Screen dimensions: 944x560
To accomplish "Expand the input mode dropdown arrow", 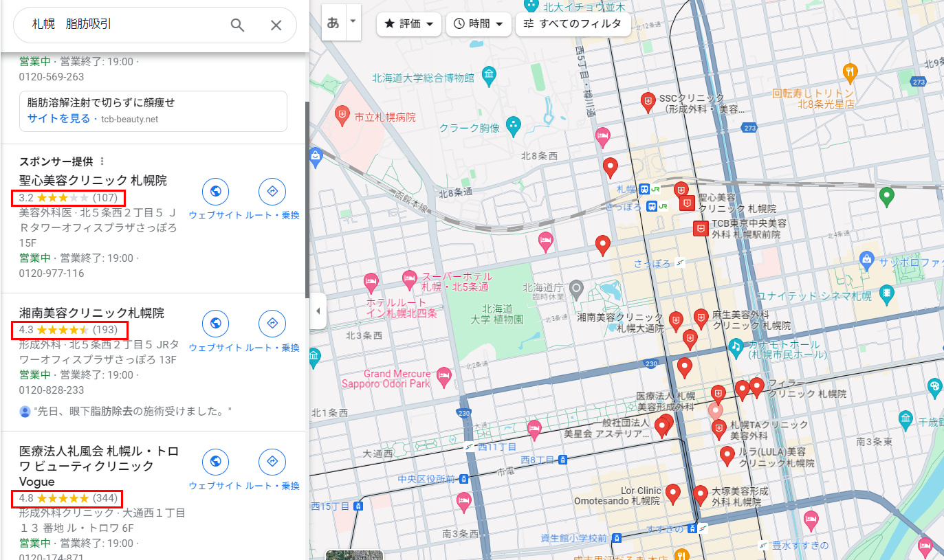I will point(353,21).
